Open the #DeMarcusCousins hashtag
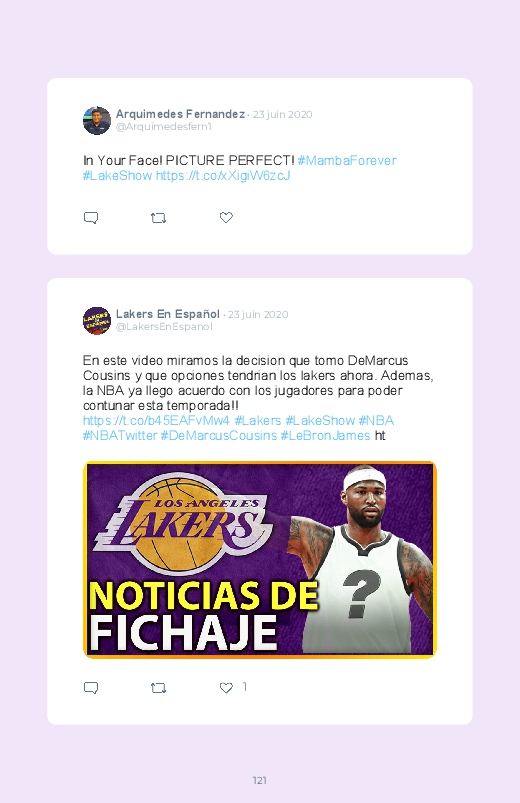 (x=219, y=435)
